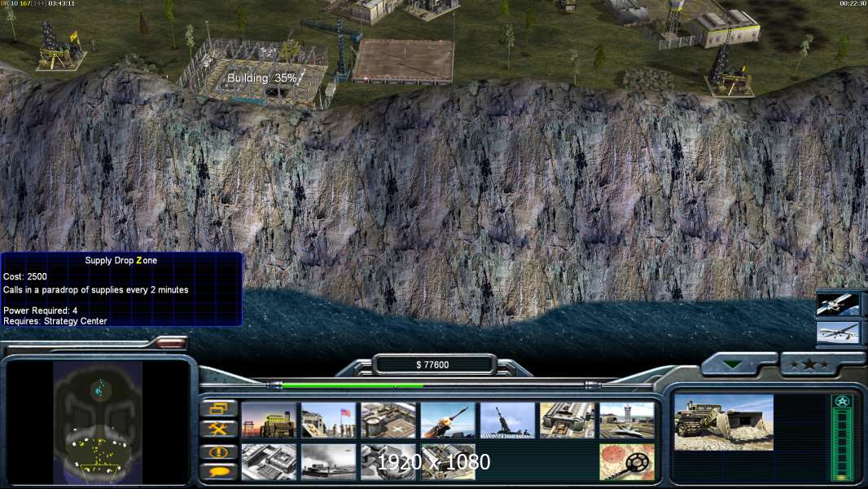Click the $ 77600 money display
Screen dimensions: 868x489
(433, 364)
